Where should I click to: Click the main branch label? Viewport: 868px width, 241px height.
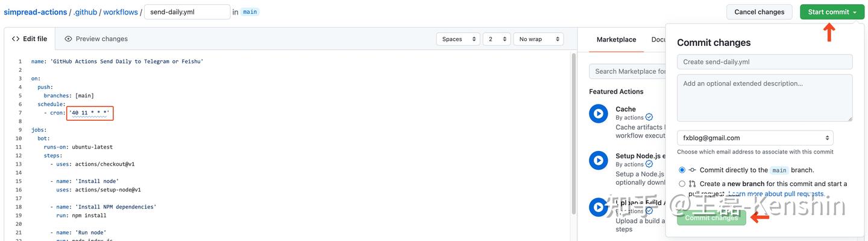click(x=250, y=12)
